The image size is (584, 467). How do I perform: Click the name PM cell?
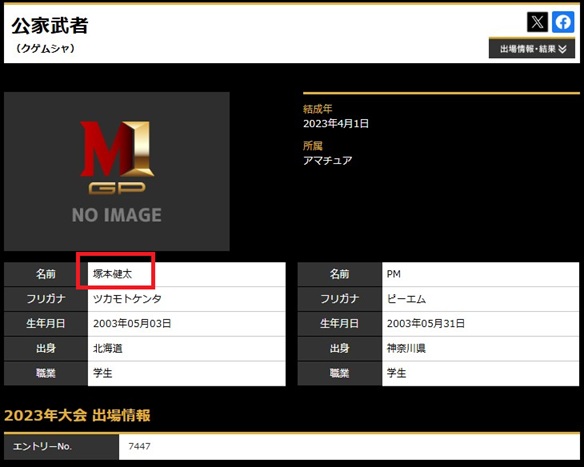point(480,274)
